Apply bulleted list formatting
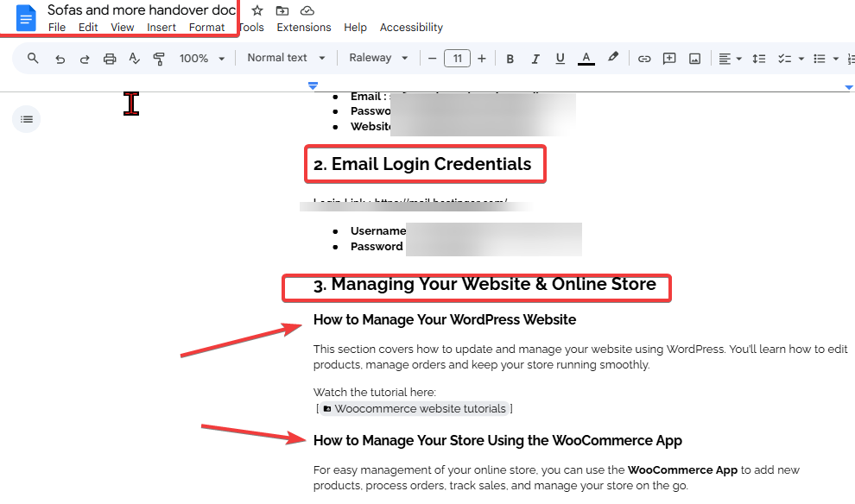Viewport: 855px width, 504px height. (819, 59)
